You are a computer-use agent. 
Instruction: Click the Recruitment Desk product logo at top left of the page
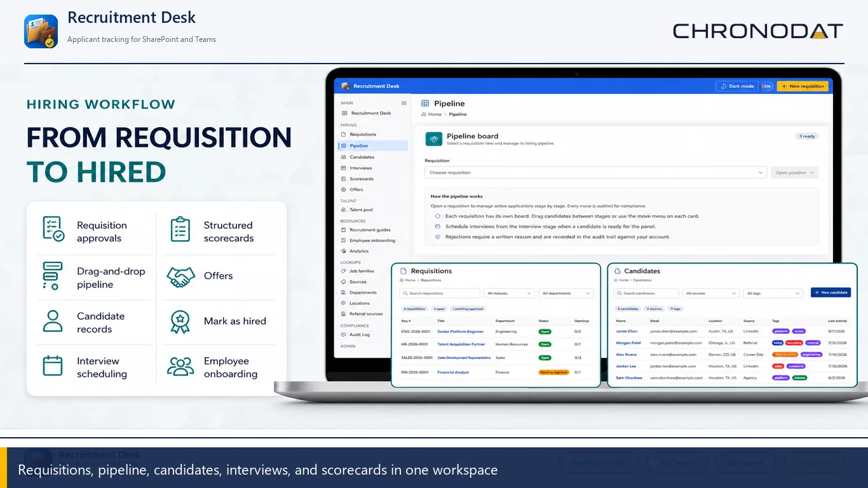click(x=41, y=32)
